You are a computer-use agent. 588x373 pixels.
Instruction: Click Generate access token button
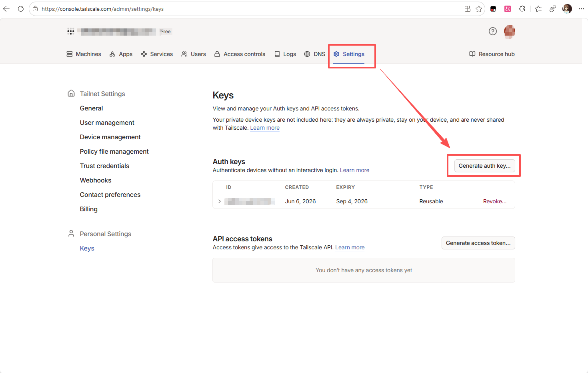coord(478,243)
